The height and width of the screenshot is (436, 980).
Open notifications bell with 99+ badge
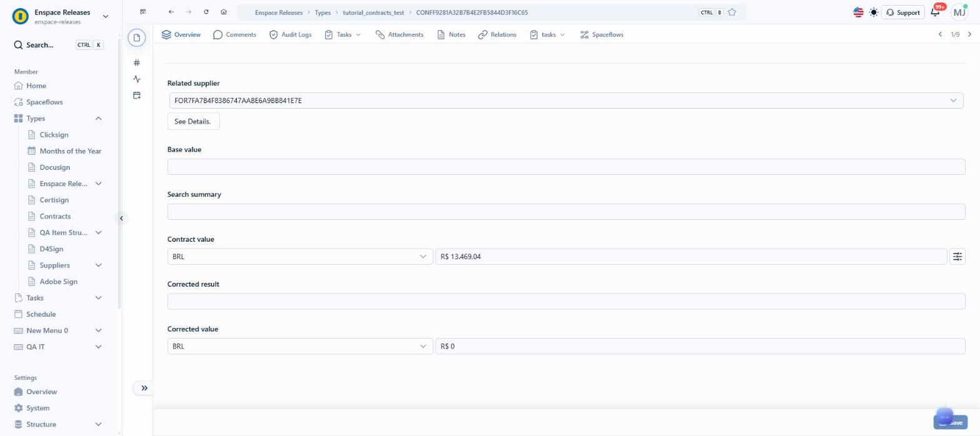[x=936, y=12]
